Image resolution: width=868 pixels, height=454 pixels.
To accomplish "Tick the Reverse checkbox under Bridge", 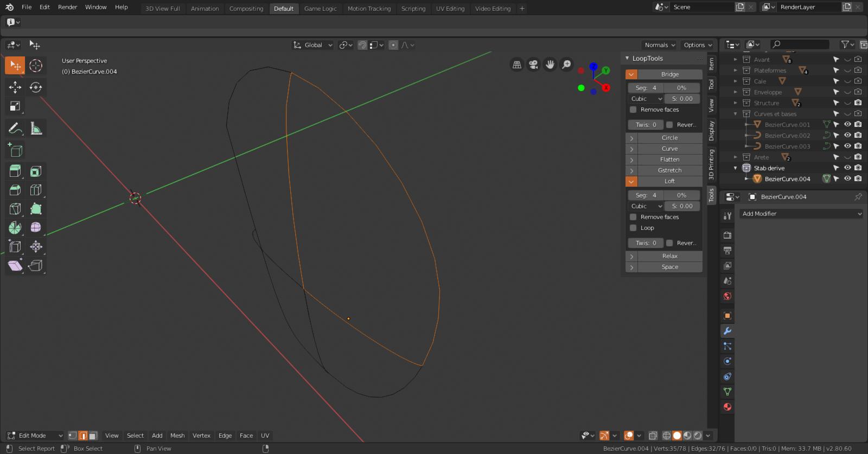I will pyautogui.click(x=669, y=125).
